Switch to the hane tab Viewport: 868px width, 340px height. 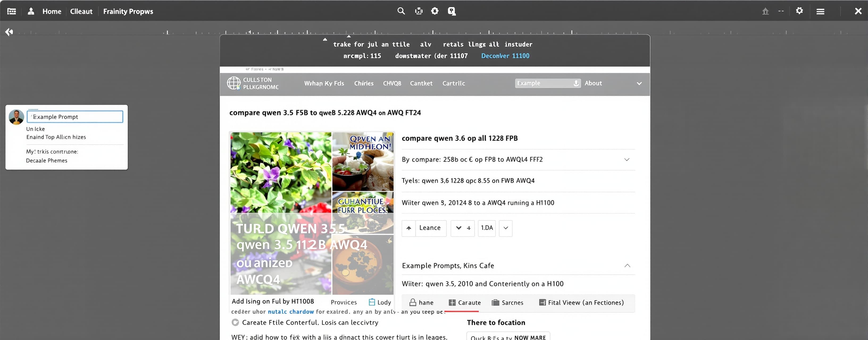point(421,303)
